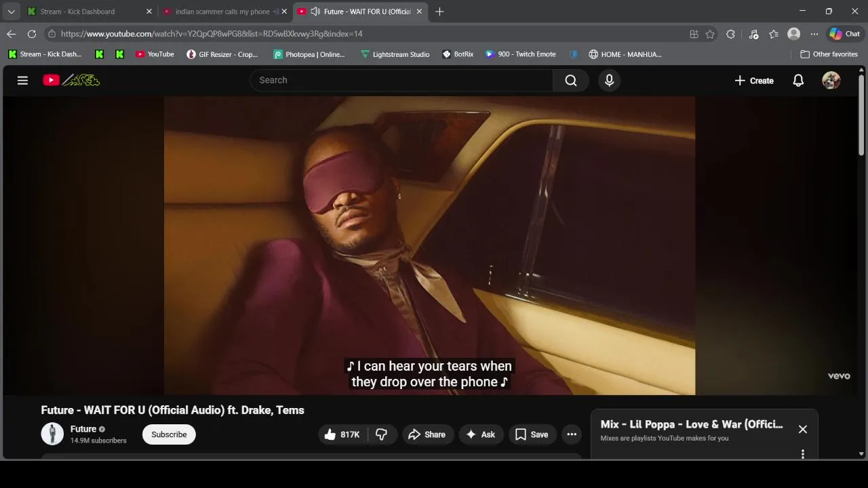Open Future channel name link
This screenshot has height=488, width=868.
(x=83, y=428)
